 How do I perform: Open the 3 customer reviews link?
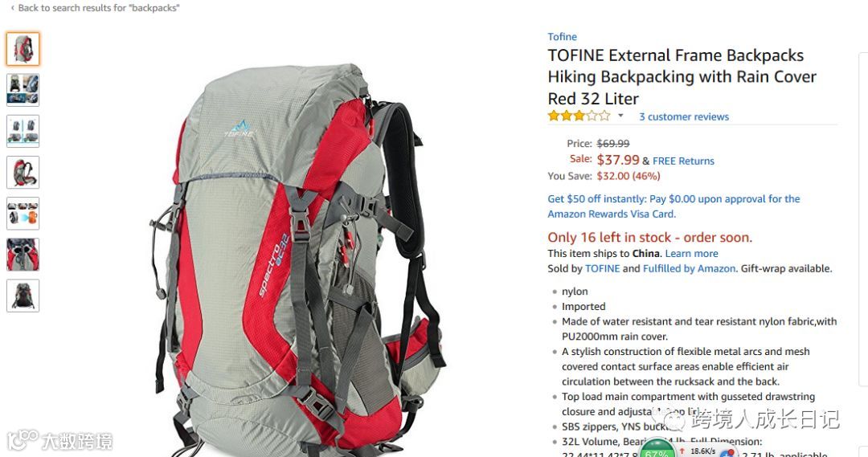tap(684, 116)
